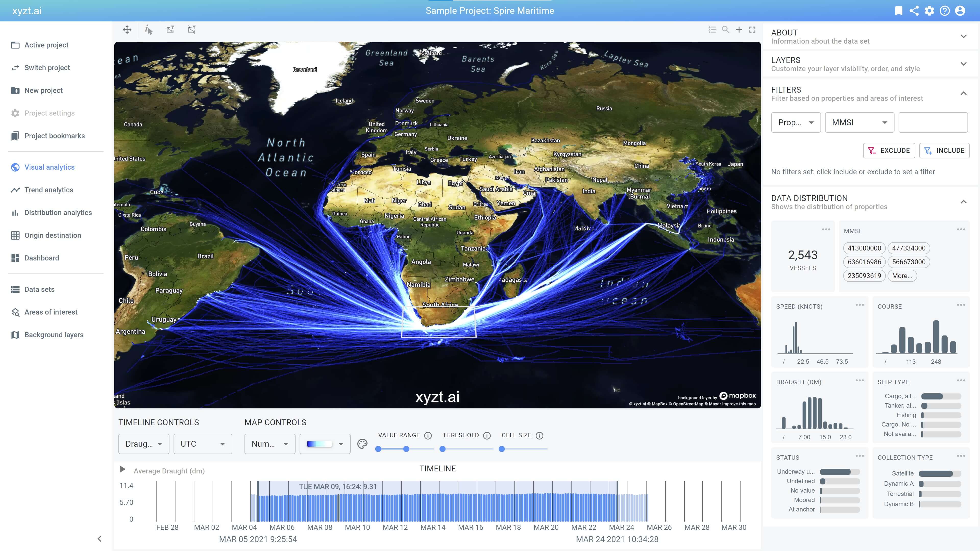Image resolution: width=980 pixels, height=551 pixels.
Task: Open Course chart options menu
Action: pyautogui.click(x=961, y=305)
